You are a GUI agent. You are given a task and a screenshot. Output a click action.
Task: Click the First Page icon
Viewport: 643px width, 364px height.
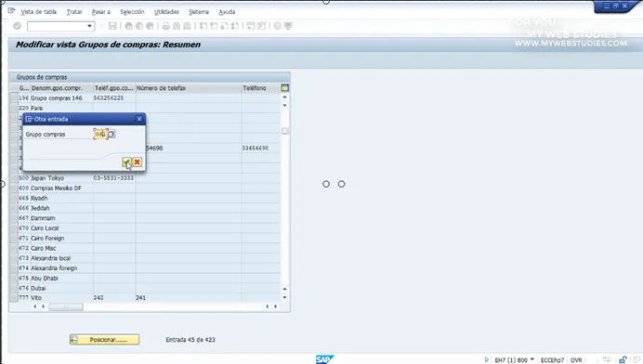(x=203, y=26)
